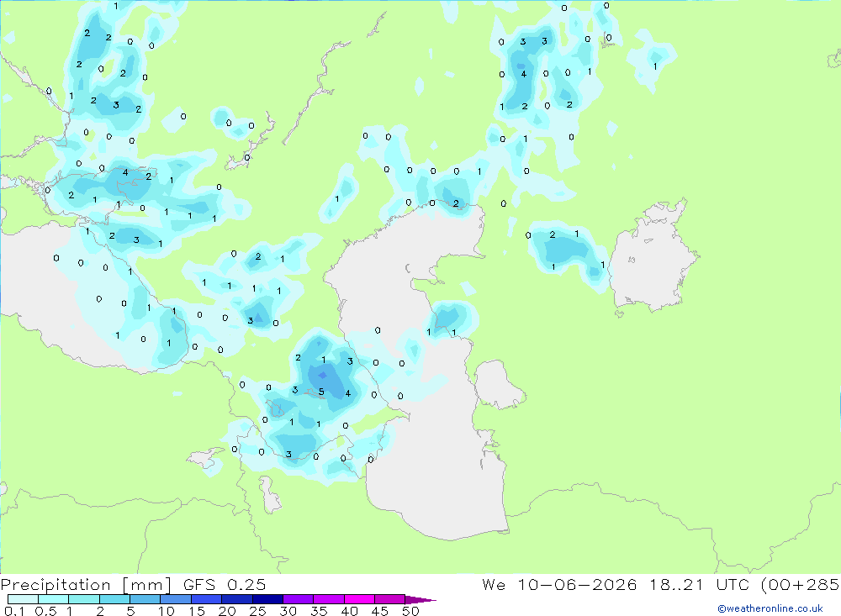
Task: Pick the 1–2 mm legend swatch
Action: point(83,599)
